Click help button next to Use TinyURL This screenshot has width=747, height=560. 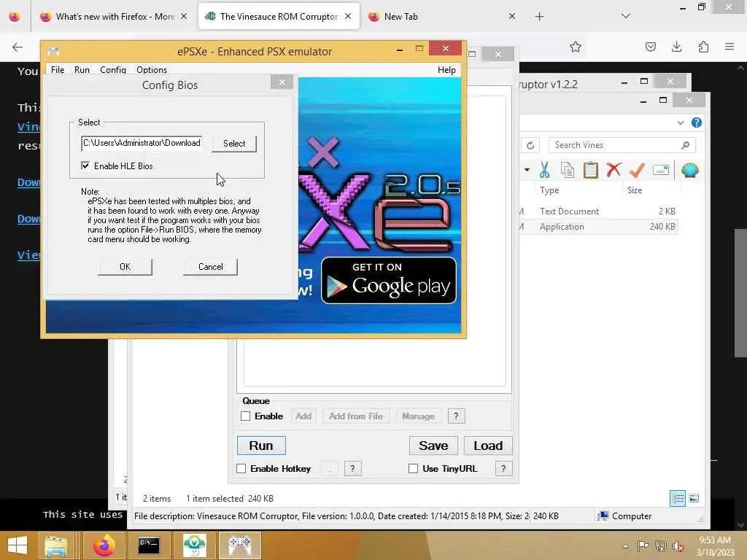tap(503, 469)
